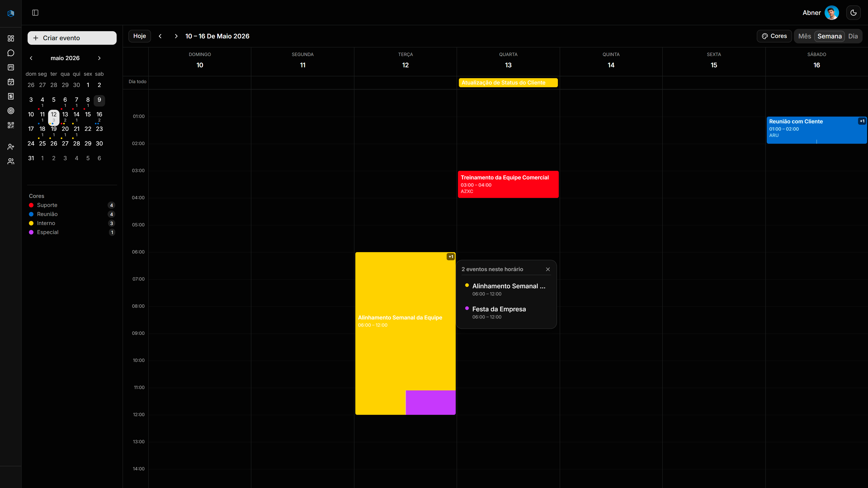Screen dimensions: 868x488
Task: Select the Especial category label
Action: [x=47, y=232]
